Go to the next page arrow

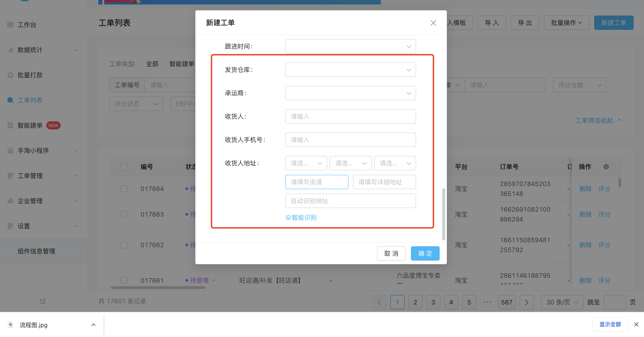[x=527, y=302]
